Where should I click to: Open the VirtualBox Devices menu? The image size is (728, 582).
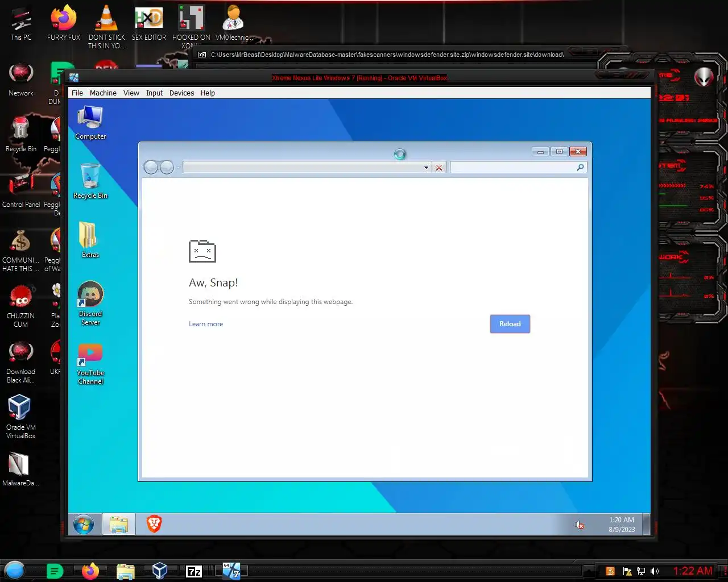point(182,93)
